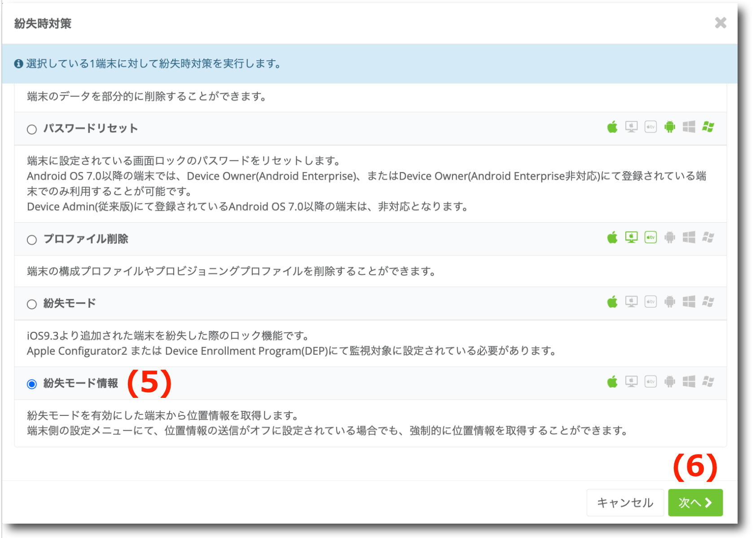Click the パスワードリセット label text
Image resolution: width=756 pixels, height=538 pixels.
click(91, 128)
